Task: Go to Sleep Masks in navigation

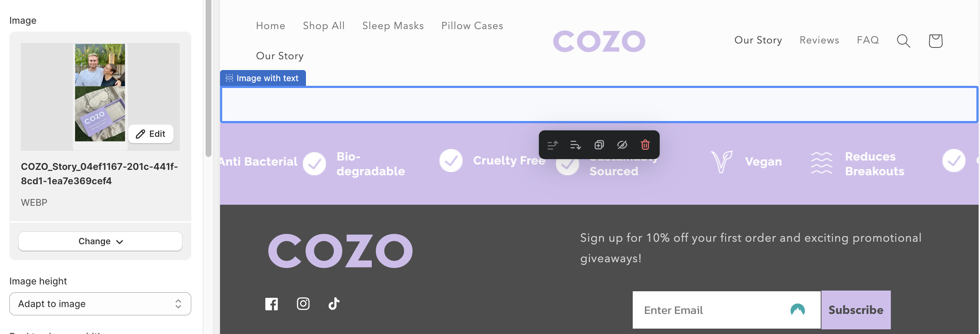Action: [393, 26]
